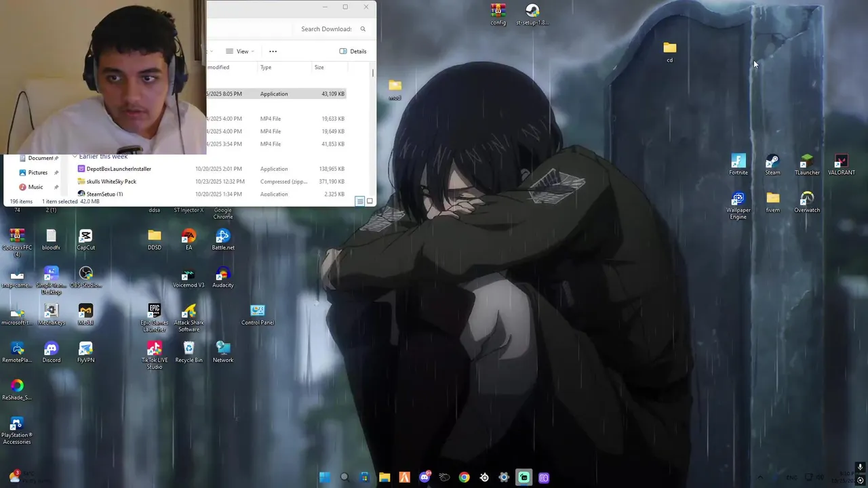Image resolution: width=868 pixels, height=488 pixels.
Task: Launch Attack Shark Software shortcut
Action: point(189,317)
